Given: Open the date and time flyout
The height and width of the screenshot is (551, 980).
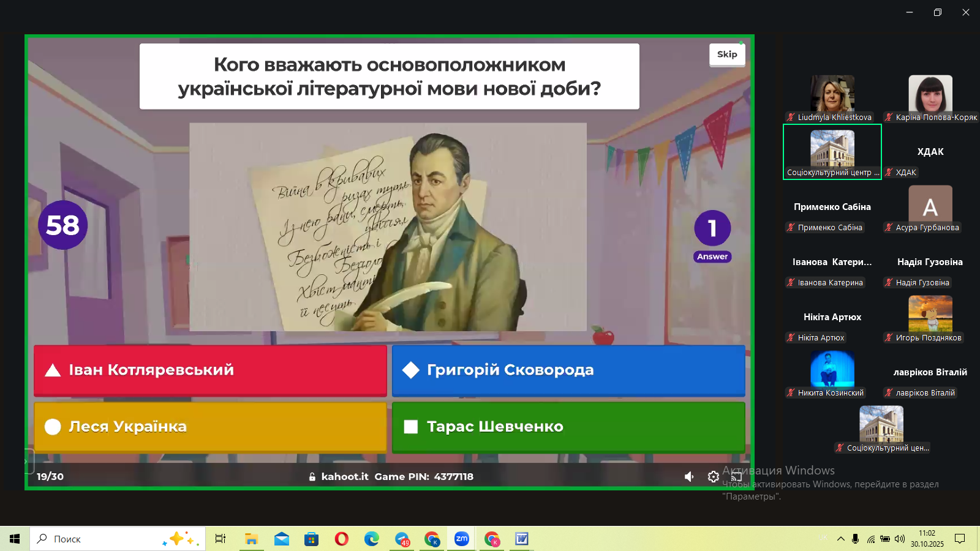Looking at the screenshot, I should tap(927, 539).
